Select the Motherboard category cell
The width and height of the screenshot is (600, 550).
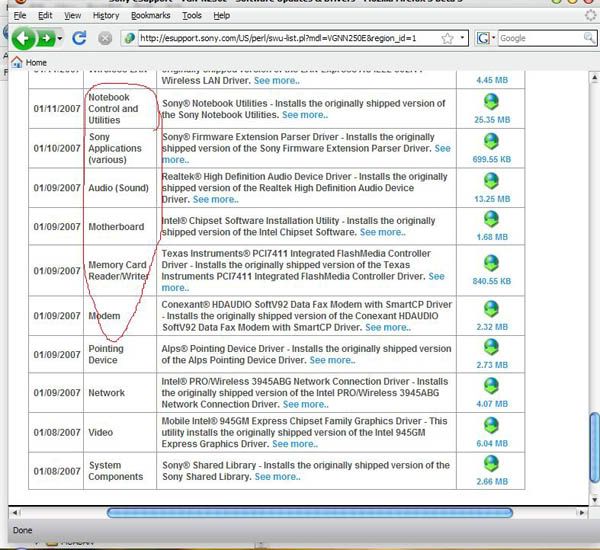[120, 227]
